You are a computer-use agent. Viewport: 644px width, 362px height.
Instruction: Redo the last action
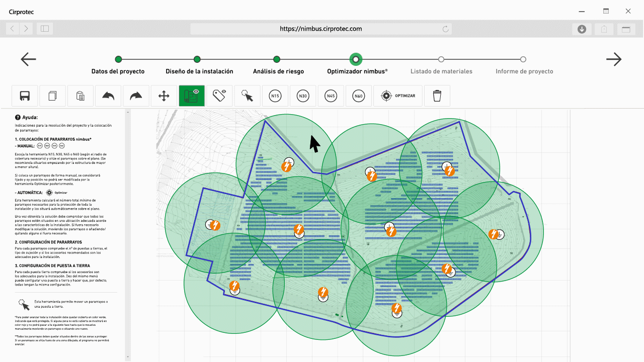(x=136, y=96)
